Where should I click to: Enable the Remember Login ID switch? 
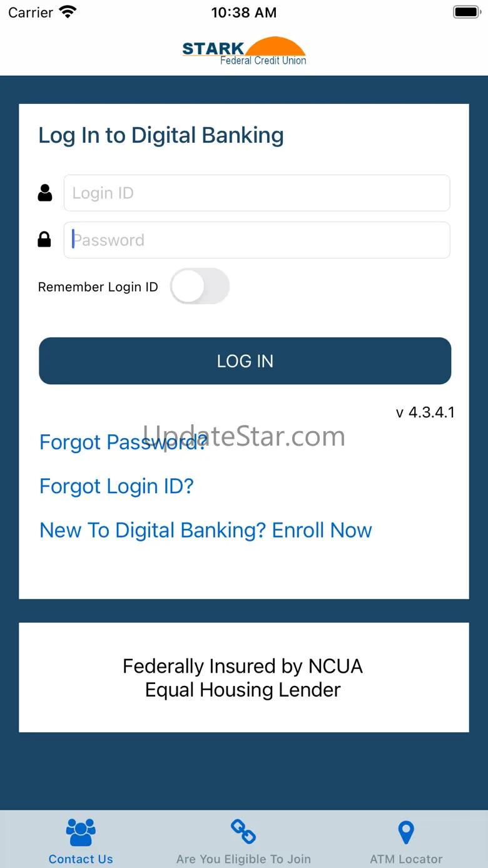[x=200, y=287]
